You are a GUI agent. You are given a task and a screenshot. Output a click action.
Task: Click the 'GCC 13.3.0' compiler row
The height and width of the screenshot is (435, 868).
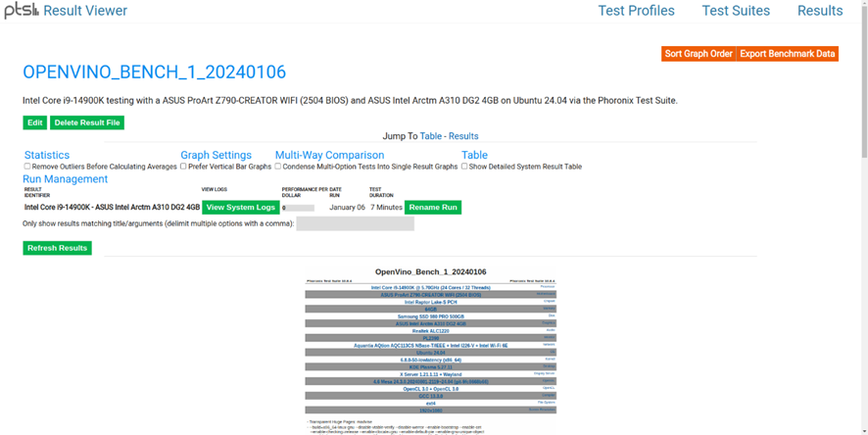point(431,396)
